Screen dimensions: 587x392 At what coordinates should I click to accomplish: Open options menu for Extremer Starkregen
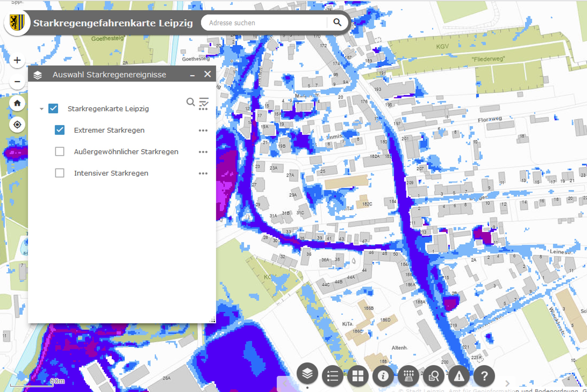pos(203,130)
